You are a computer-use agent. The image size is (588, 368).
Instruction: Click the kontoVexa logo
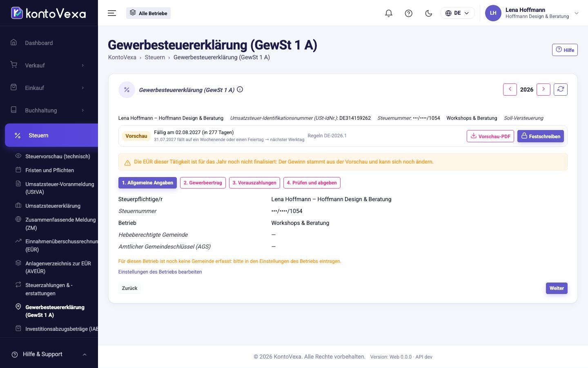pos(49,13)
